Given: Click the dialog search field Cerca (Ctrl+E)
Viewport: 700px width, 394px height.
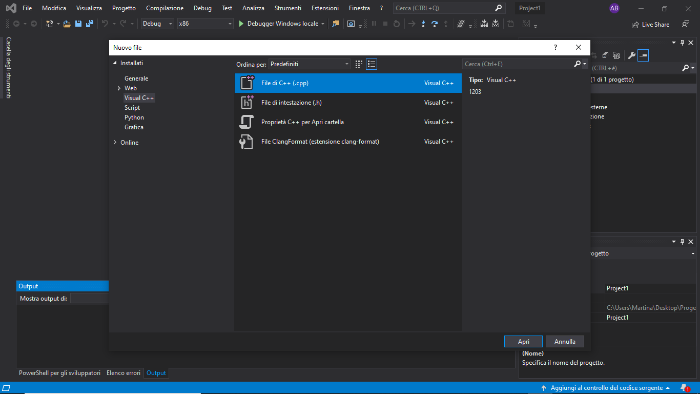Looking at the screenshot, I should (518, 64).
